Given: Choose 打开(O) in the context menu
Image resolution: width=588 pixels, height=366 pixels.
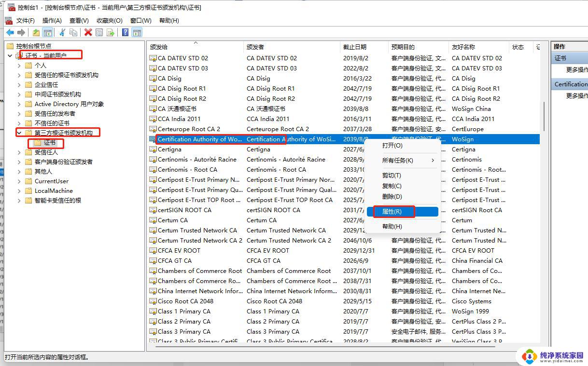Looking at the screenshot, I should click(x=403, y=145).
